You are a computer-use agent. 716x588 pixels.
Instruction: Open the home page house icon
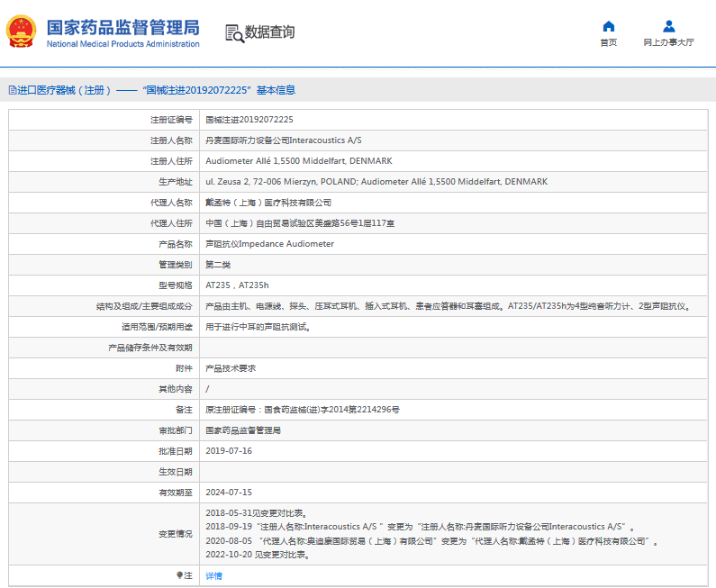coord(608,26)
